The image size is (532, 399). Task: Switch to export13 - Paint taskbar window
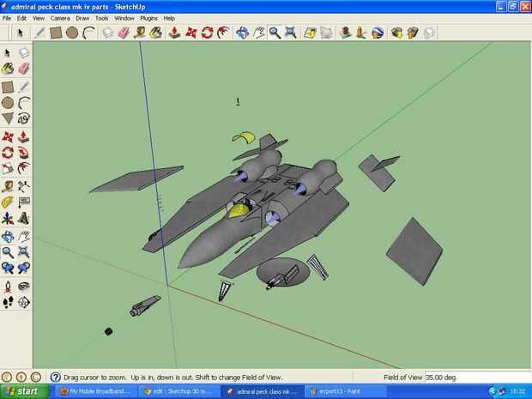pyautogui.click(x=345, y=391)
